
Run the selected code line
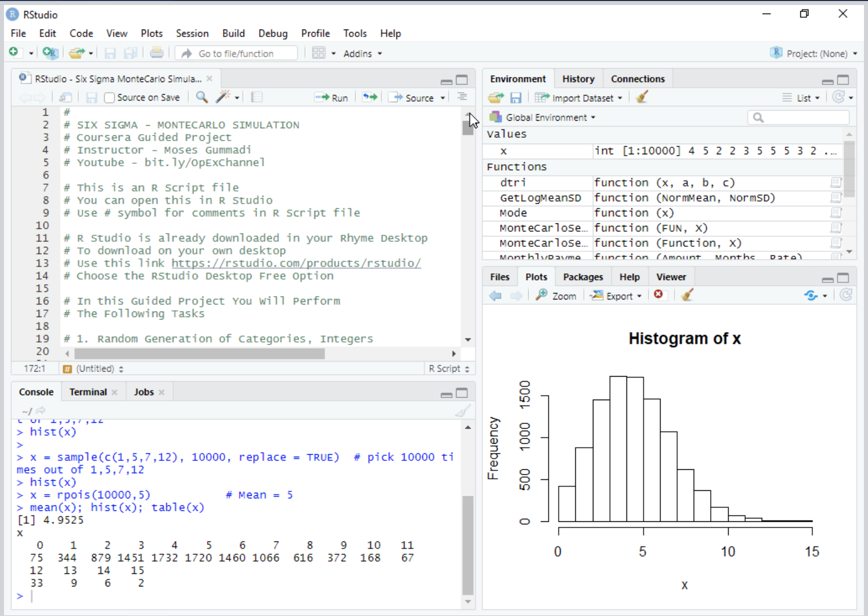click(331, 97)
